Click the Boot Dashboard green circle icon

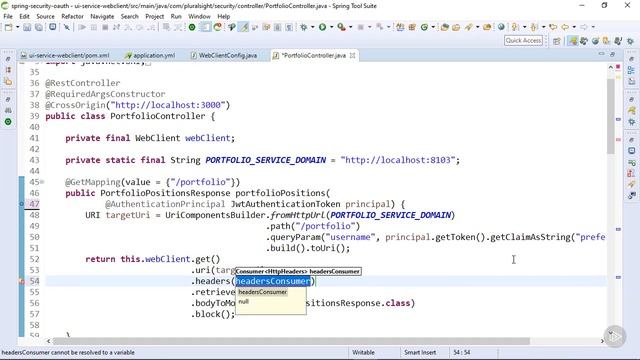tap(192, 27)
